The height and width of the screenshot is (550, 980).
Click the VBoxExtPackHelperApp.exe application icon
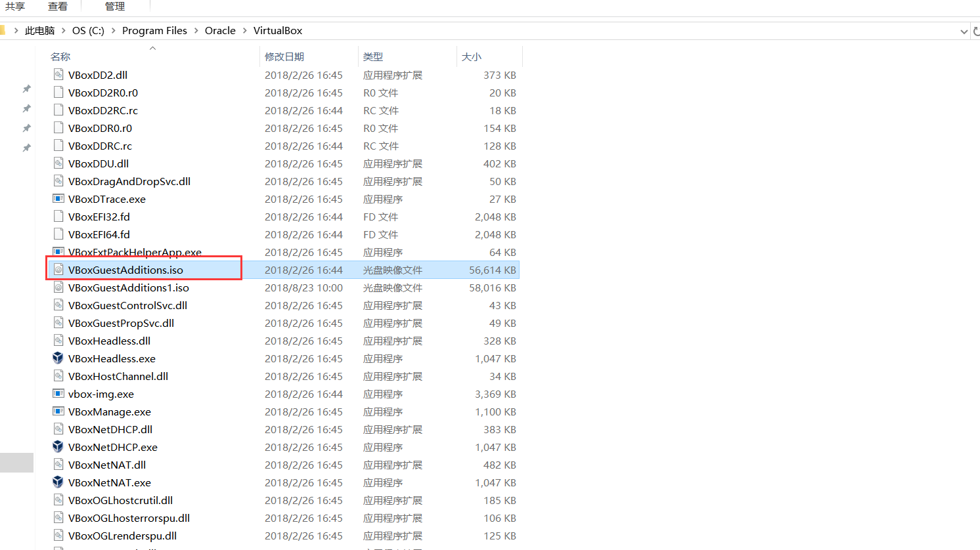[58, 252]
